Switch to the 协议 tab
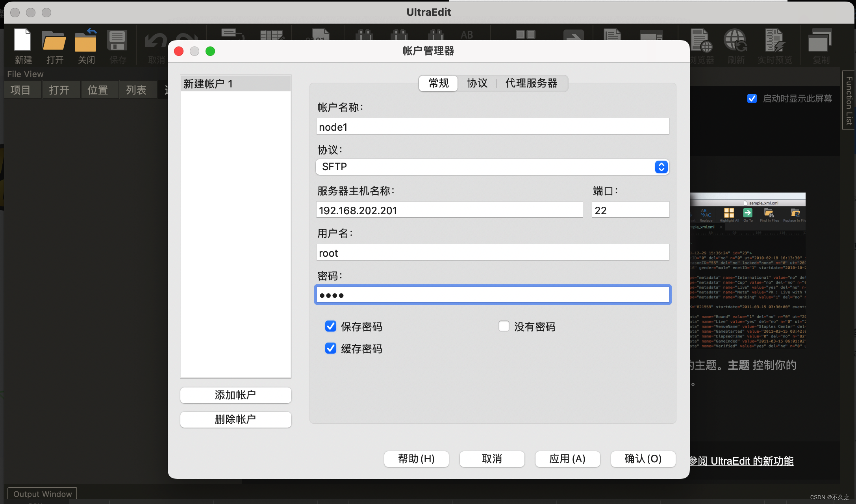 coord(477,83)
